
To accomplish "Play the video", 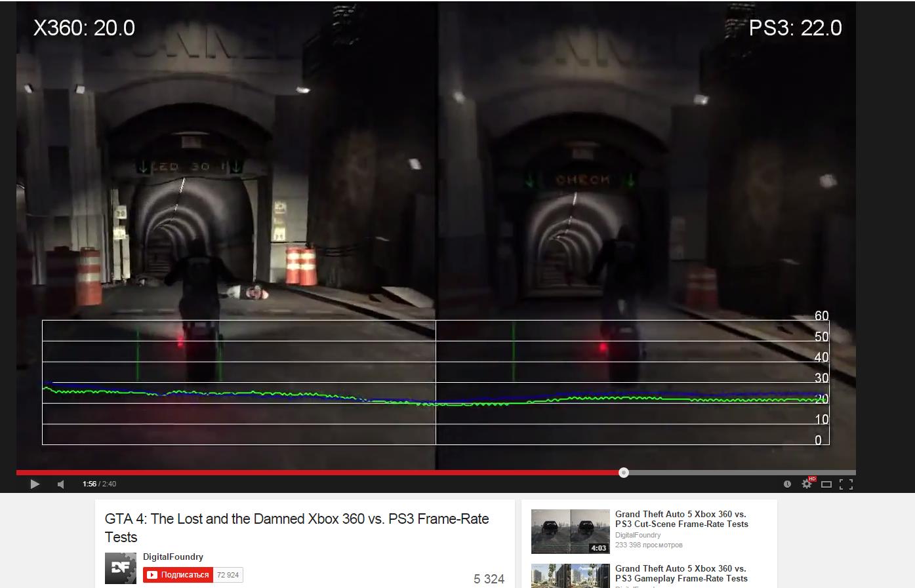I will point(35,484).
